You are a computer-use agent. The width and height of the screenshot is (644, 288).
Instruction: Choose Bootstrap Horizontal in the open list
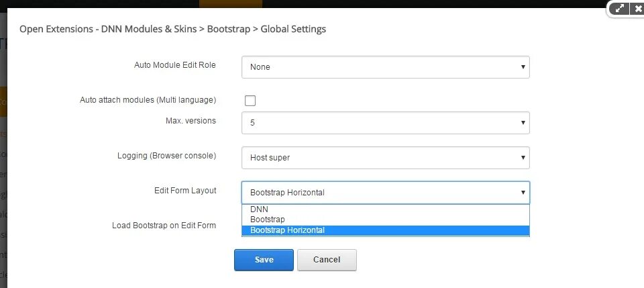point(385,230)
